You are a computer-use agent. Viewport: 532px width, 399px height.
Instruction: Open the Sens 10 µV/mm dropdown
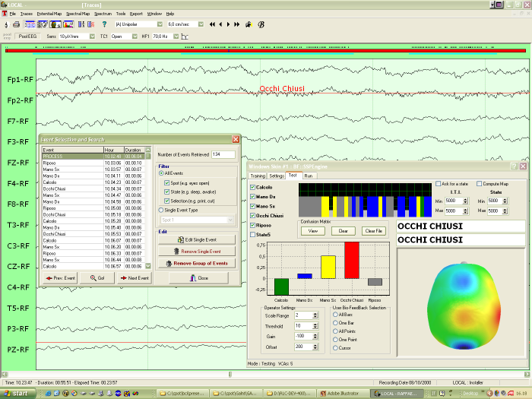pos(93,36)
